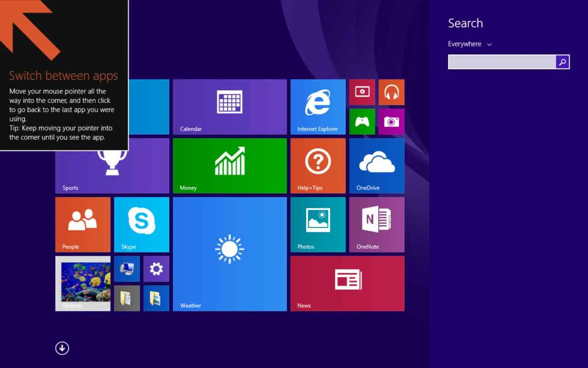
Task: Show all apps with the down arrow
Action: tap(62, 348)
